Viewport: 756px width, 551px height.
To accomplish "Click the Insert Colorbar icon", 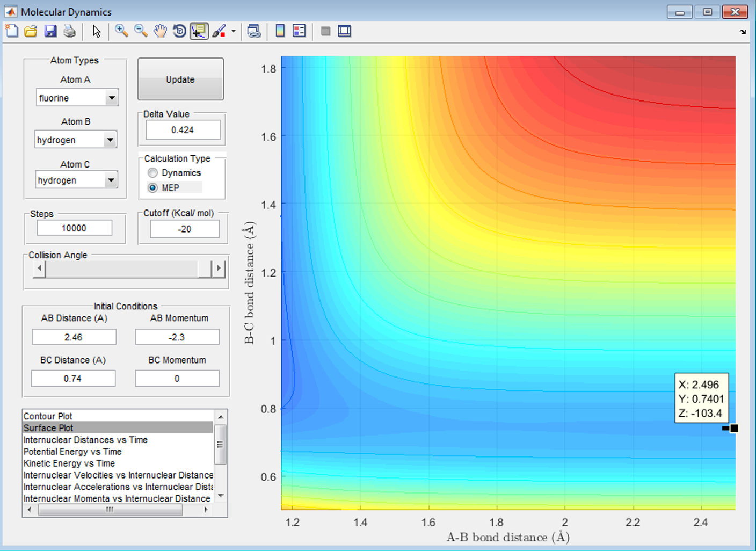I will point(280,31).
